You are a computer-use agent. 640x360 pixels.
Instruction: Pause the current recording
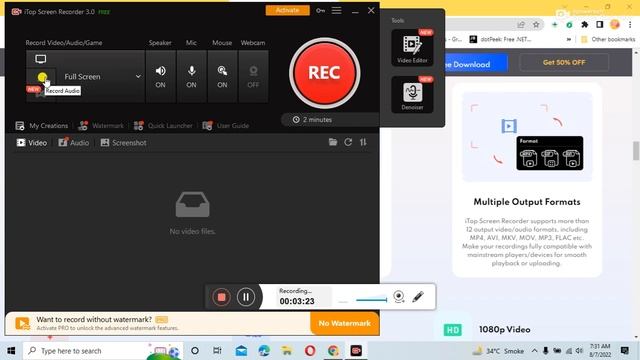[246, 297]
